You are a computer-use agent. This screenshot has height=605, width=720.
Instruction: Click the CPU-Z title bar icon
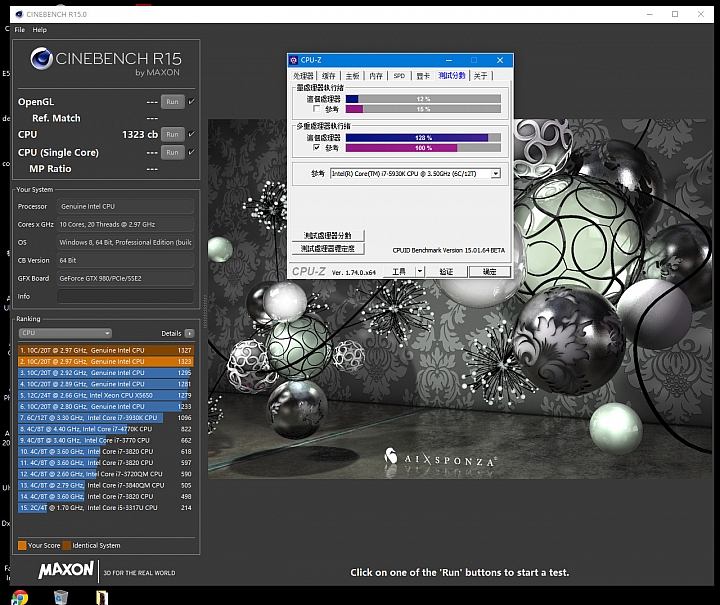(293, 60)
